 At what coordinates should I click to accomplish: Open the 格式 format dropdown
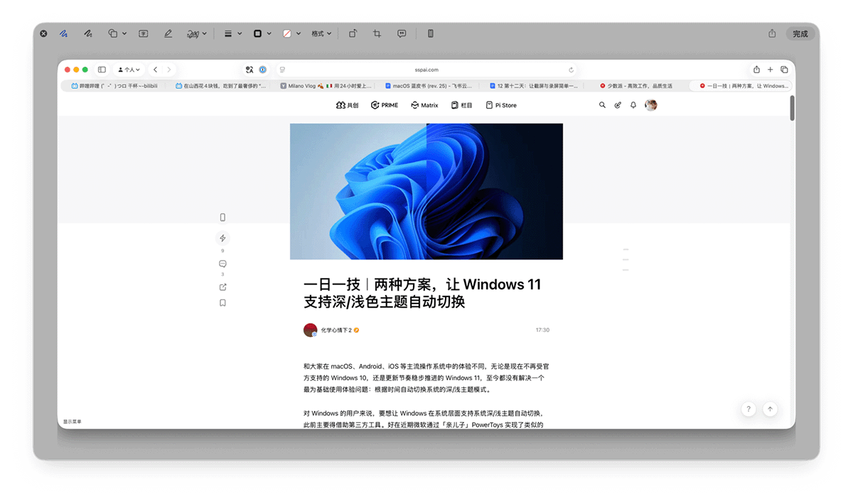click(x=321, y=33)
